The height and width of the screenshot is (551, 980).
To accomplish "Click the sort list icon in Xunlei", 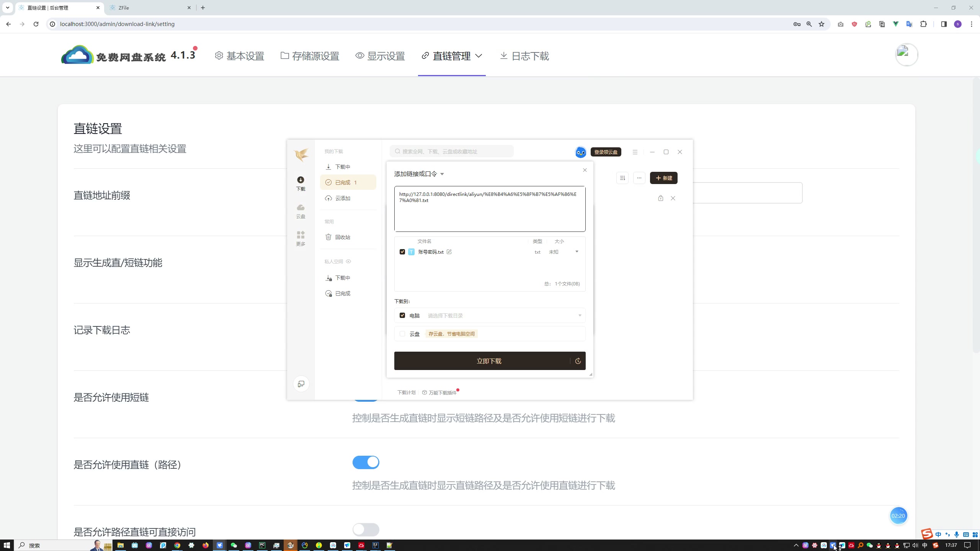I will [622, 178].
